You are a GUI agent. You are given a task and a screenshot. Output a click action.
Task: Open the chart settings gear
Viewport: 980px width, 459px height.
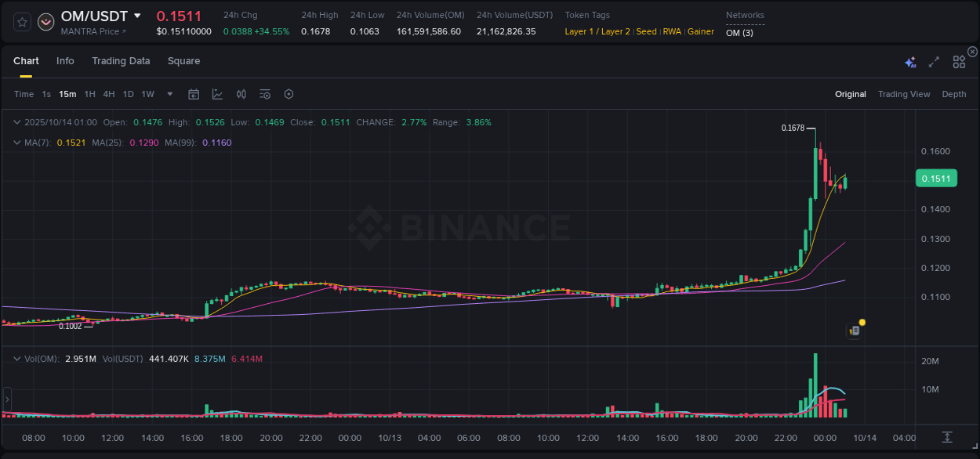coord(289,94)
